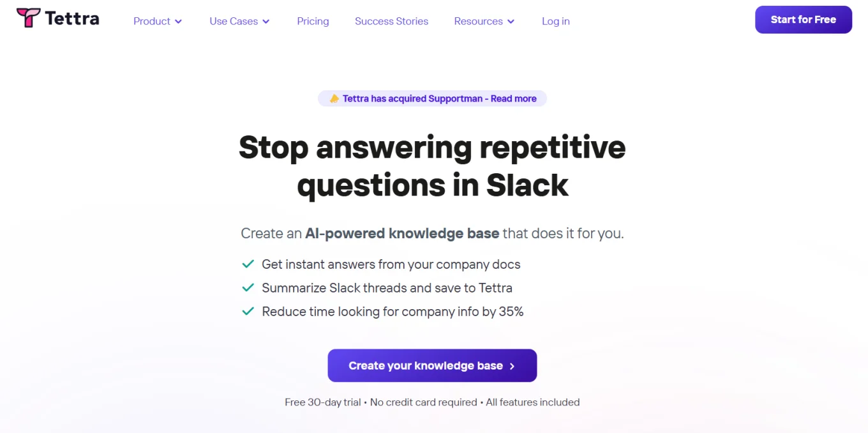868x433 pixels.
Task: Expand the chevron beside Resources
Action: click(511, 22)
